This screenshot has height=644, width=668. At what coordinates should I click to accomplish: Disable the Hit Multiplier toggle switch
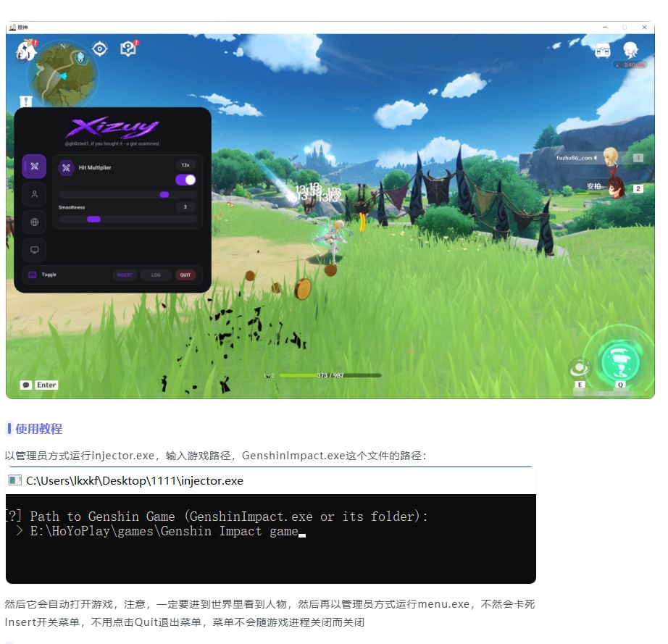click(x=185, y=180)
